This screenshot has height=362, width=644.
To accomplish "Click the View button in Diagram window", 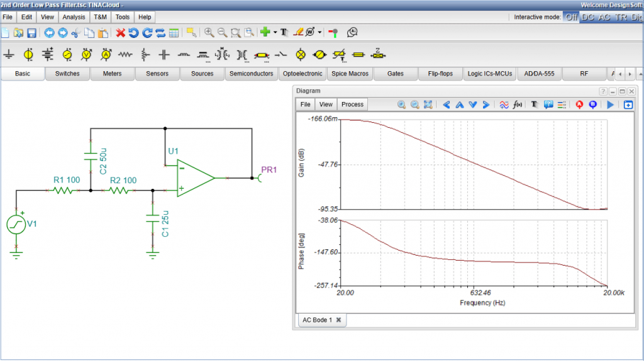I will tap(326, 105).
